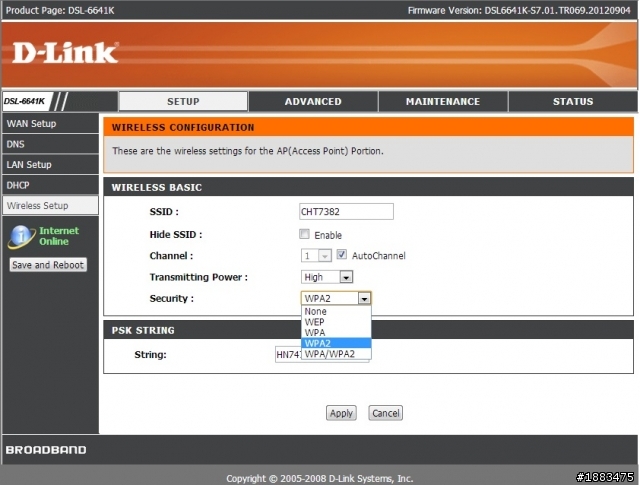Open LAN Setup in the sidebar
This screenshot has height=485, width=640.
50,165
